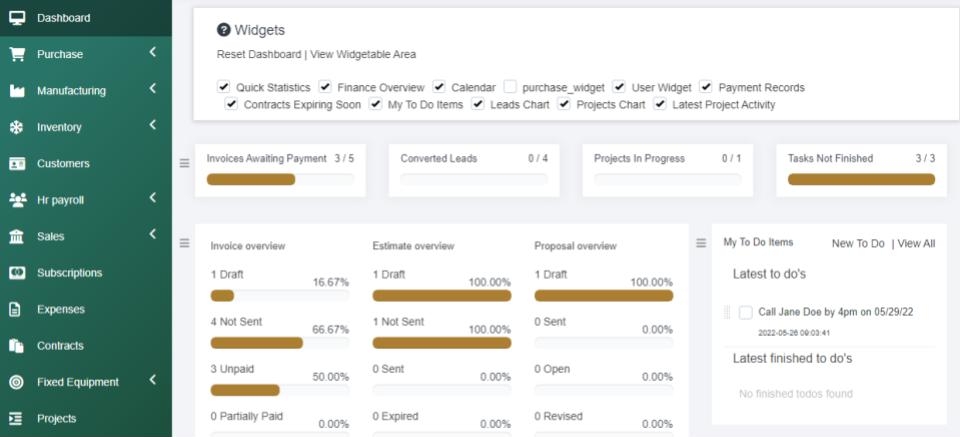Click the Customers ID card icon
960x437 pixels.
[17, 163]
